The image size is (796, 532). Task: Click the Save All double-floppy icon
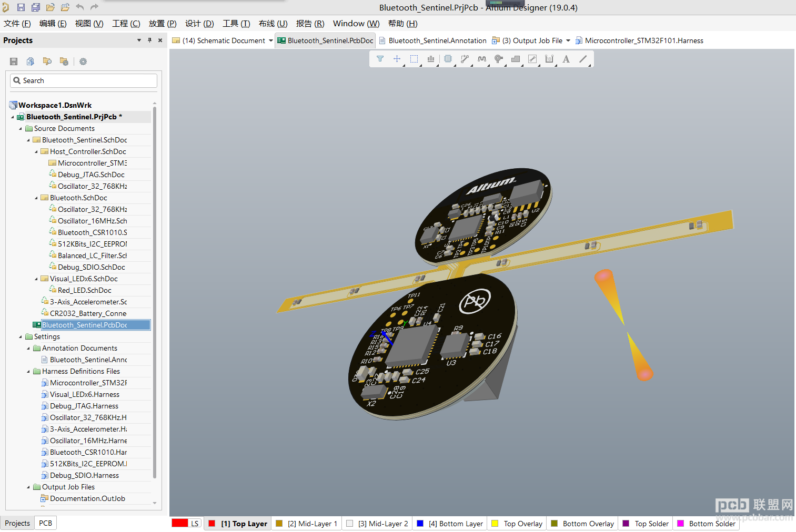[x=36, y=7]
